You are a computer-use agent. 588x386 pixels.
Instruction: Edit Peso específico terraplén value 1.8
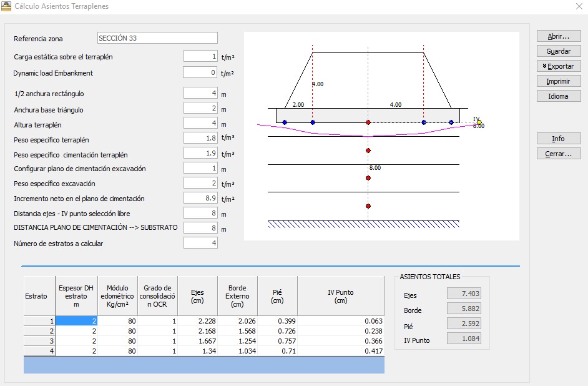click(200, 138)
